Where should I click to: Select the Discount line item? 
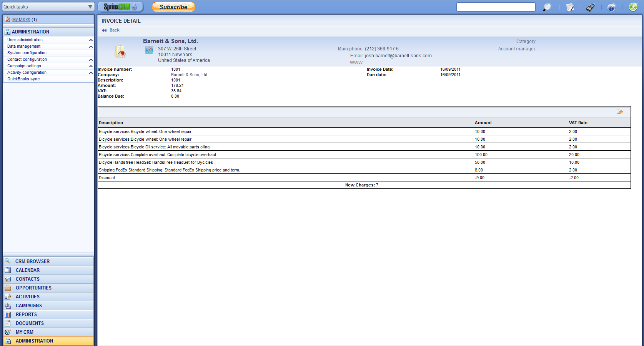pos(364,178)
